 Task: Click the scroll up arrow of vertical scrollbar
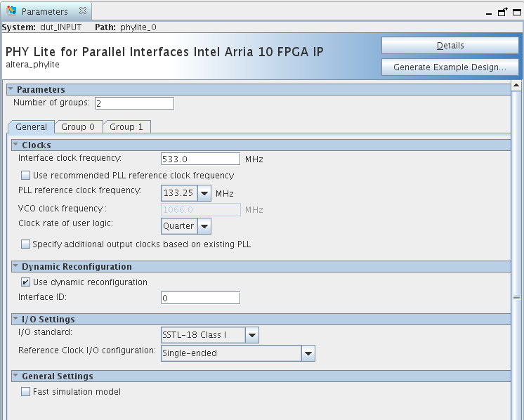pos(516,86)
